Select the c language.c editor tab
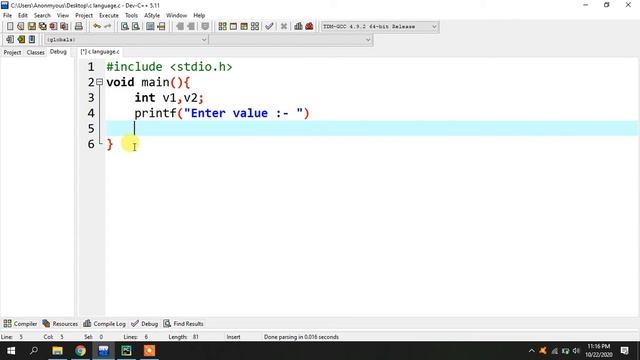Viewport: 640px width, 360px height. pyautogui.click(x=100, y=52)
